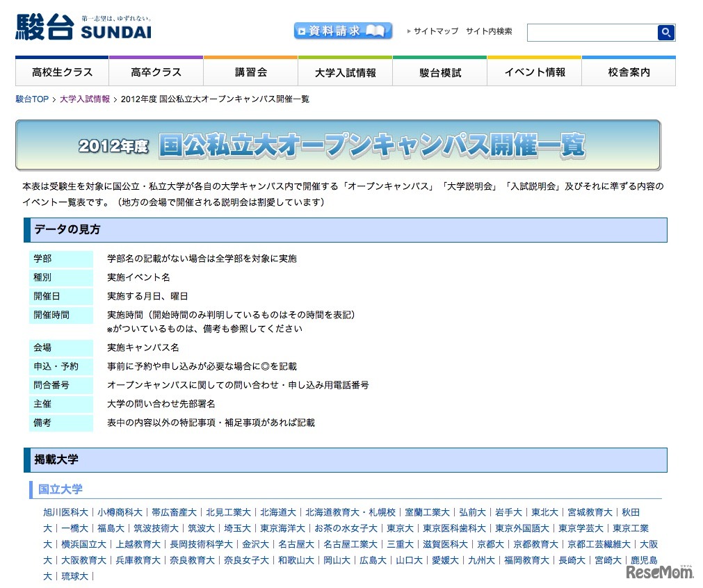
Task: Select the 大学入試情報 navigation tab
Action: [345, 72]
